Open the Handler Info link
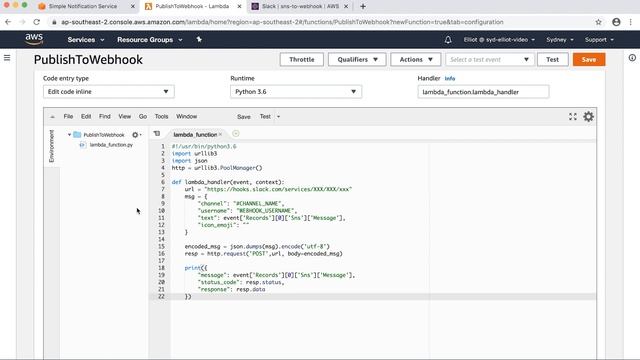640x360 pixels. 449,78
